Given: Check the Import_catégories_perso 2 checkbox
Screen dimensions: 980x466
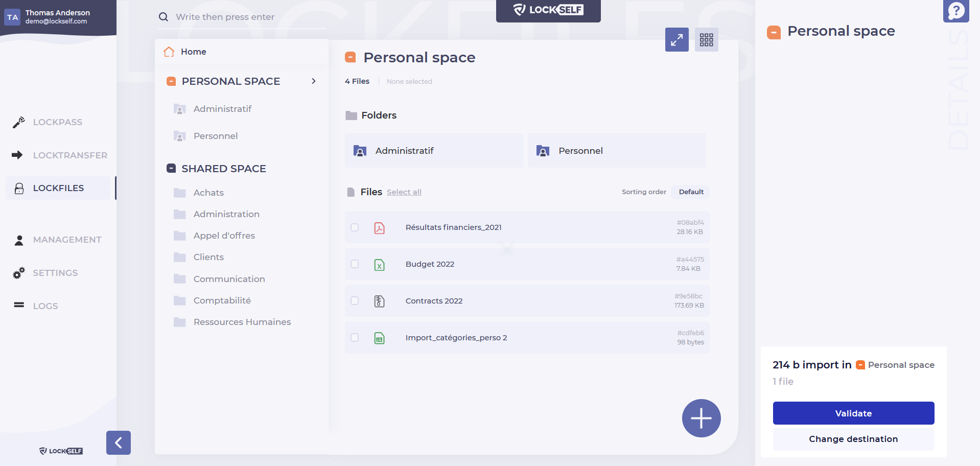Looking at the screenshot, I should pos(355,338).
